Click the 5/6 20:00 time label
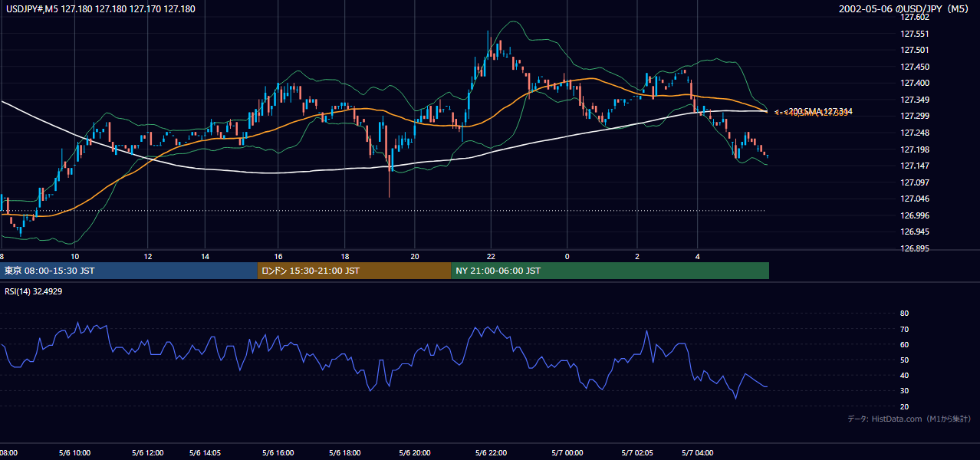The width and height of the screenshot is (980, 460). tap(415, 452)
